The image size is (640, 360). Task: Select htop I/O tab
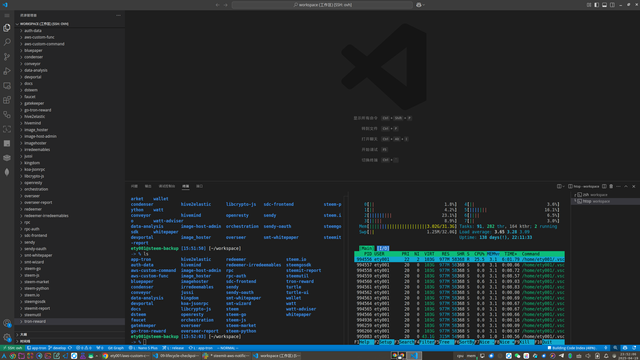pyautogui.click(x=383, y=248)
